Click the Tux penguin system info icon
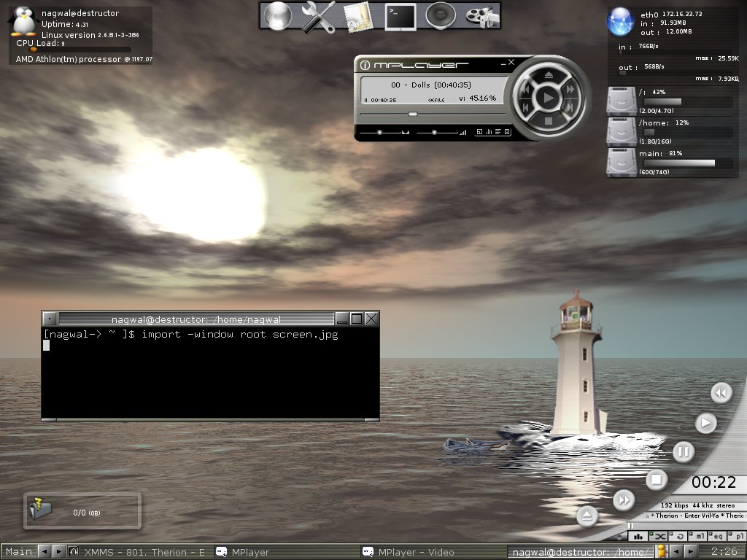Viewport: 747px width, 560px height. point(23,21)
